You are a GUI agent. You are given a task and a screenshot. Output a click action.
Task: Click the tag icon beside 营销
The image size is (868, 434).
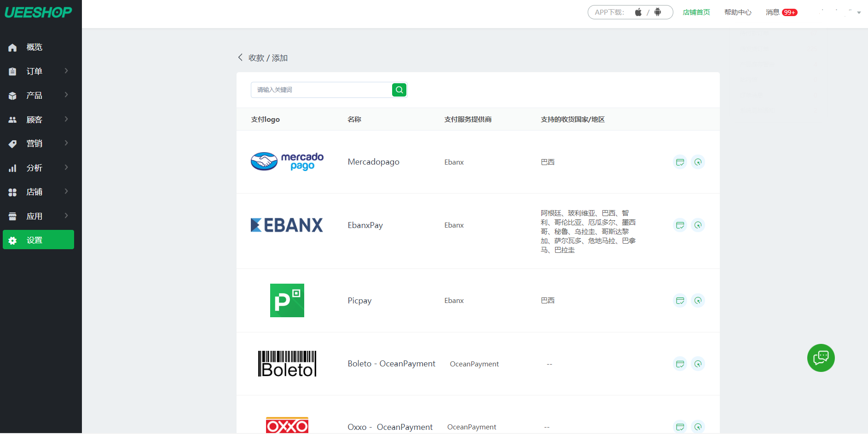click(12, 144)
